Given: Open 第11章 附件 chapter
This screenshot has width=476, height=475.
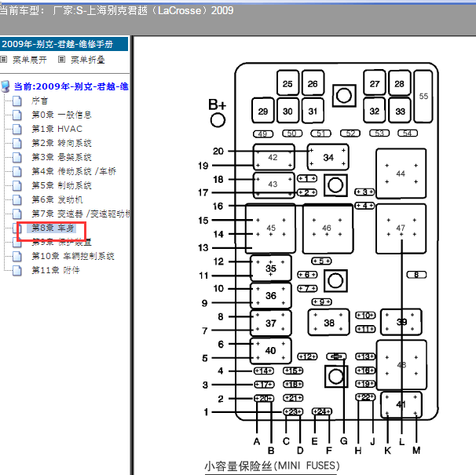Looking at the screenshot, I should tap(56, 270).
